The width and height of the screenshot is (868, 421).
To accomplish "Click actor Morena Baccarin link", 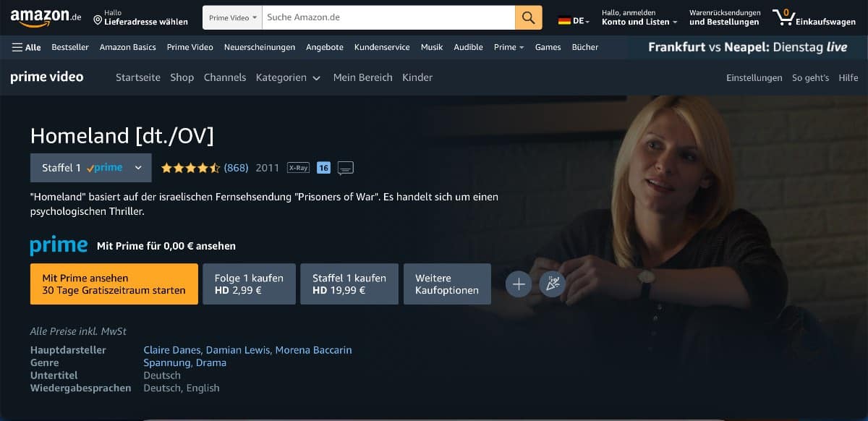I will pyautogui.click(x=314, y=350).
